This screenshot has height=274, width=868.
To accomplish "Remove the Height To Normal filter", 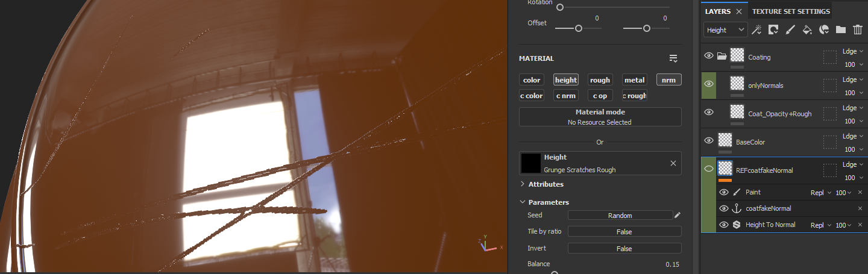I will (860, 225).
